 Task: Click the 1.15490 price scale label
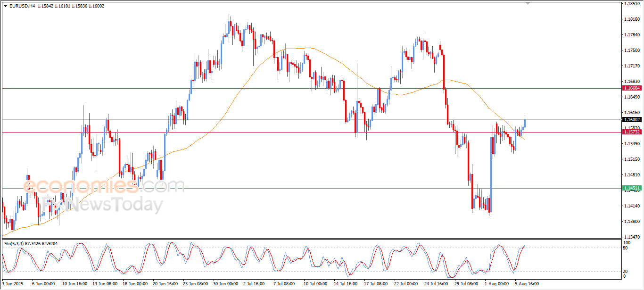632,144
